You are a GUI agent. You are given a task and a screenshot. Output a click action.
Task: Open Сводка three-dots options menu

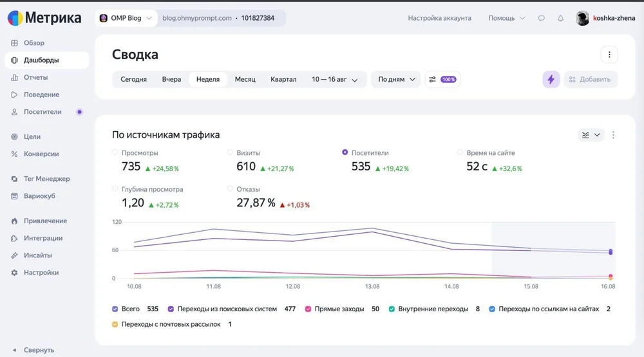click(x=609, y=55)
